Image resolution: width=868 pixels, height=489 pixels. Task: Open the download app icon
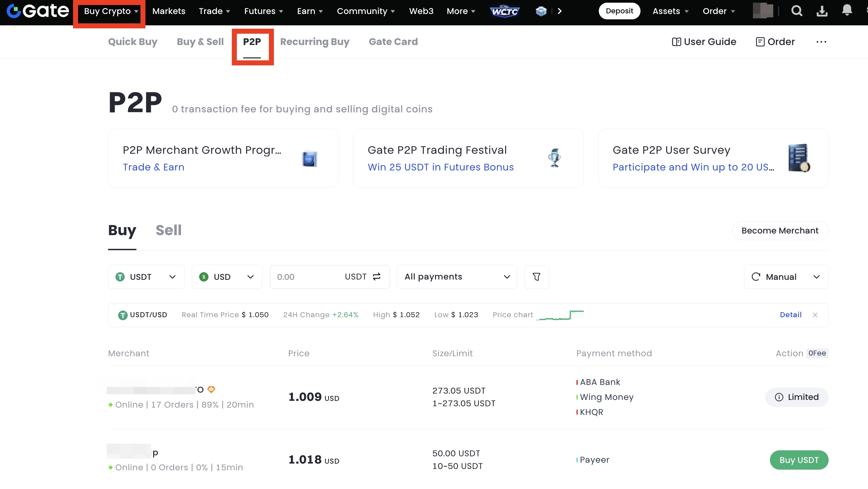(822, 11)
